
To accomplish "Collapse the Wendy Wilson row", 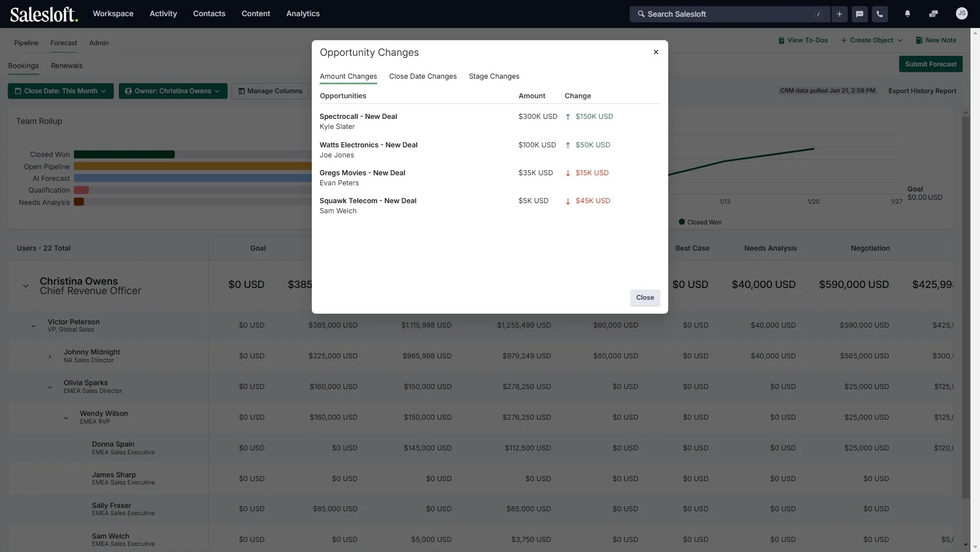I will click(x=66, y=418).
